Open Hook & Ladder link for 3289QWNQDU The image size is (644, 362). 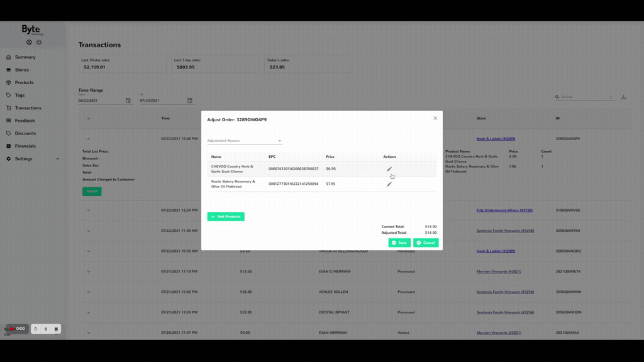[x=496, y=251]
